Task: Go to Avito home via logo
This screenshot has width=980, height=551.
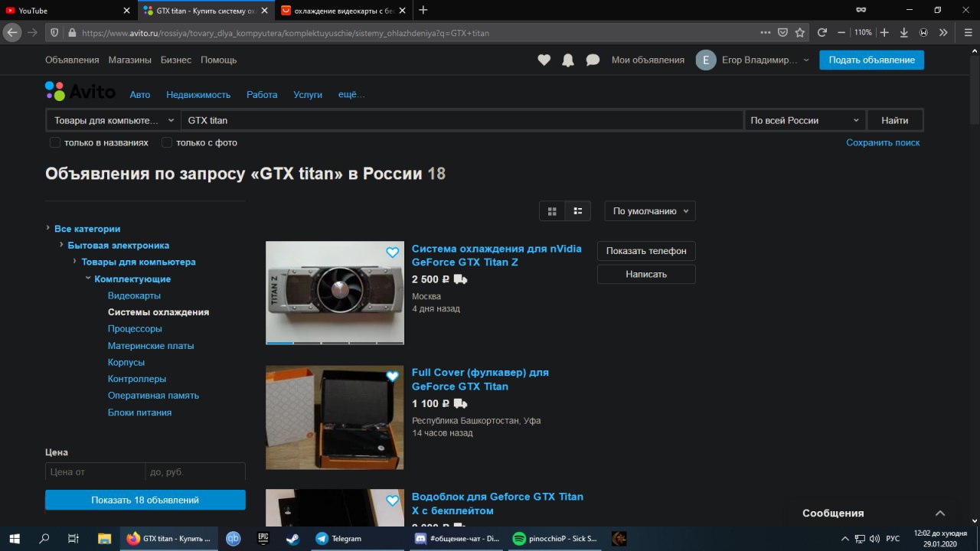Action: (80, 92)
